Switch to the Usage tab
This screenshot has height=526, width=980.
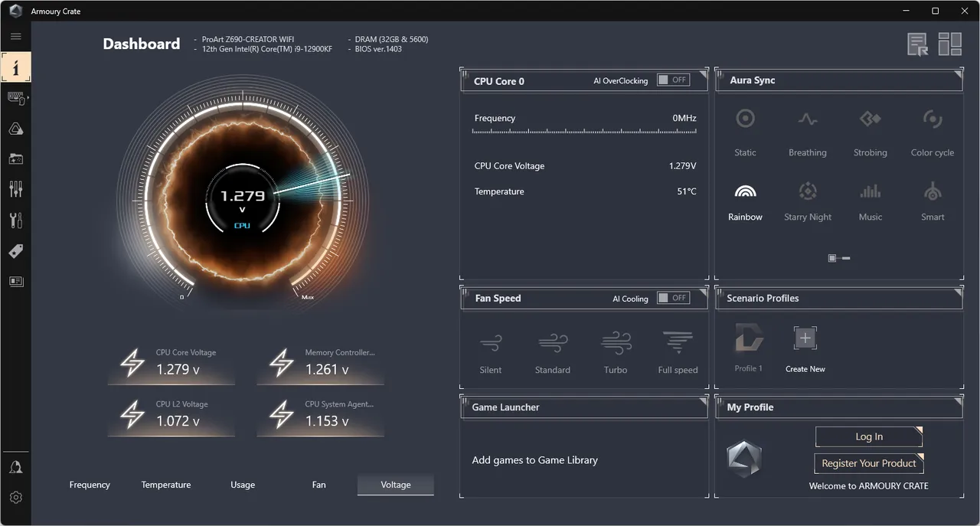[243, 485]
